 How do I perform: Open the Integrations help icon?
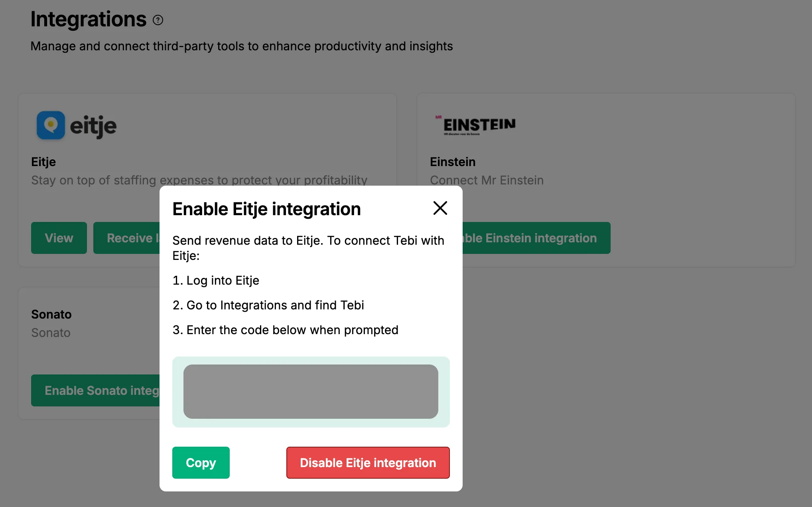(158, 19)
